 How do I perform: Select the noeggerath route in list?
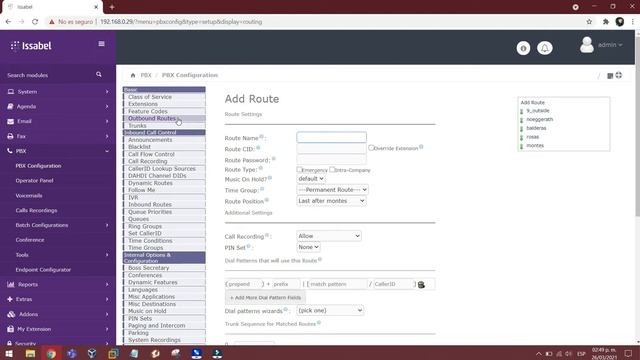pyautogui.click(x=539, y=119)
